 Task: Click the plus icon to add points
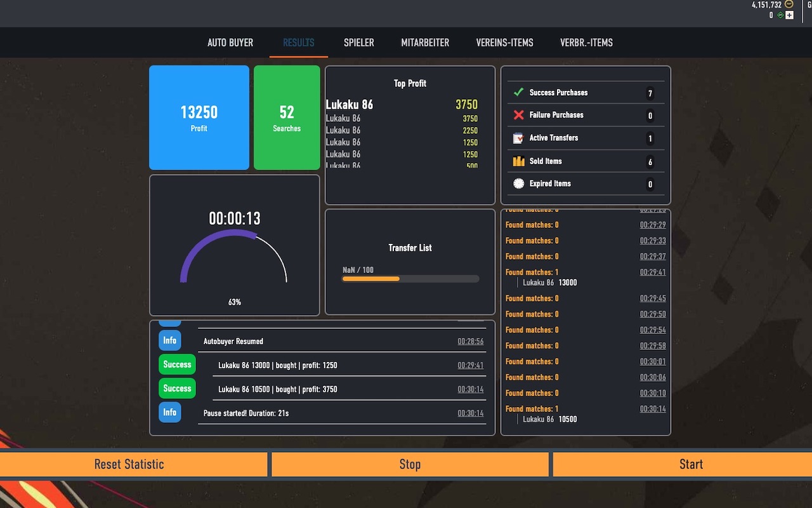(789, 15)
